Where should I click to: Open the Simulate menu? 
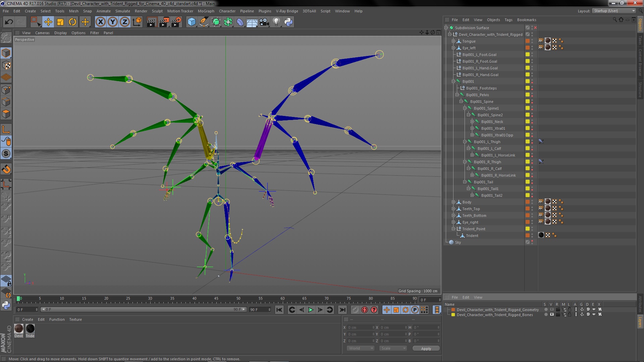point(122,11)
